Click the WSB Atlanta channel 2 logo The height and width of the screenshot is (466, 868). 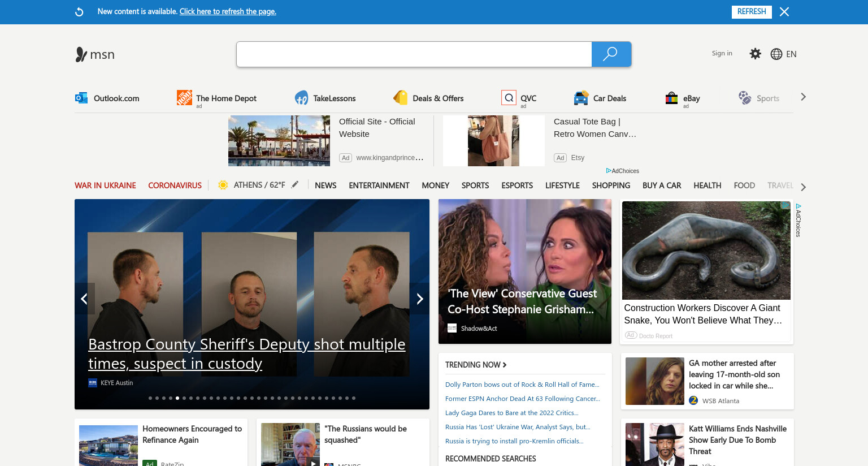693,400
